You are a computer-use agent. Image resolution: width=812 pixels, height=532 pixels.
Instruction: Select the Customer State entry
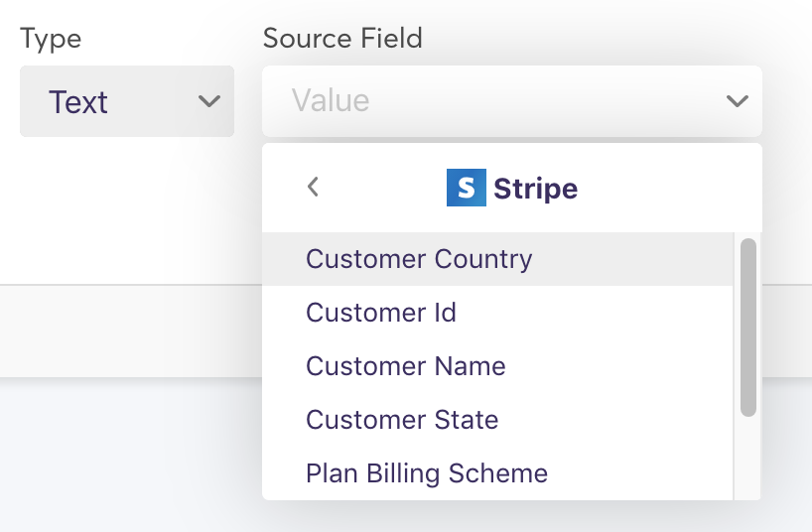point(402,420)
